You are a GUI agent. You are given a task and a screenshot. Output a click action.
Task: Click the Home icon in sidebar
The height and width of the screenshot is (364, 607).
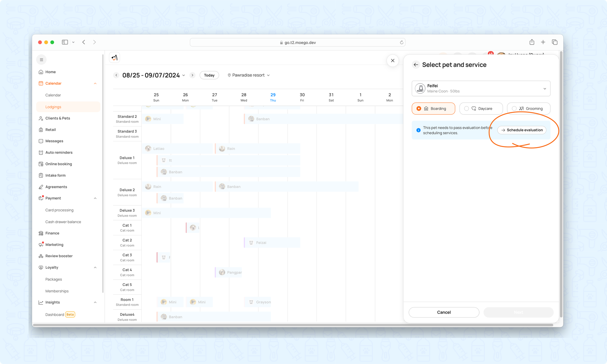pyautogui.click(x=41, y=72)
